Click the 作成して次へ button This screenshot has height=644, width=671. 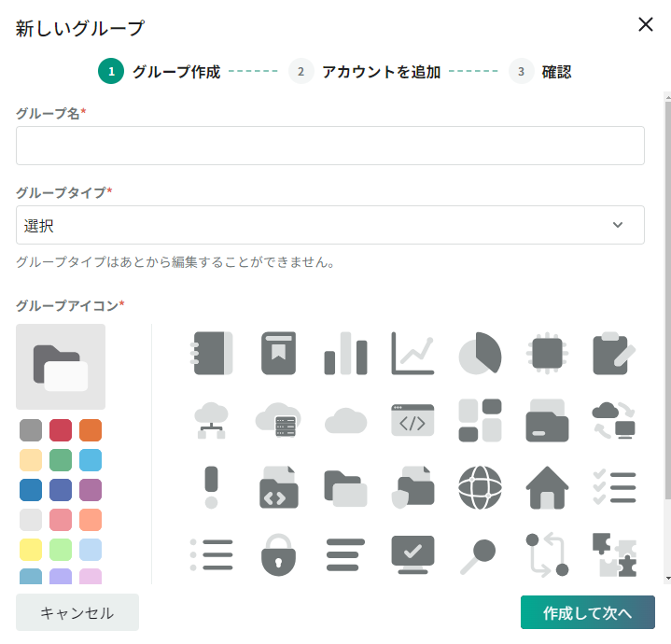click(588, 612)
